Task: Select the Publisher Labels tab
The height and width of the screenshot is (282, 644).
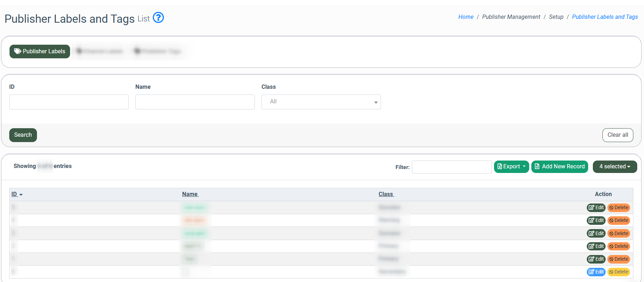Action: pos(40,51)
